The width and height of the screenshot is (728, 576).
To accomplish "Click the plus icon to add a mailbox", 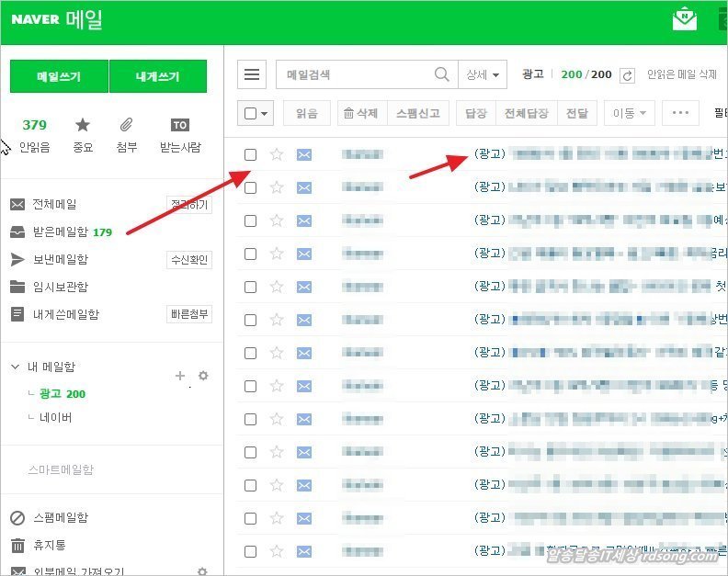I will [180, 375].
